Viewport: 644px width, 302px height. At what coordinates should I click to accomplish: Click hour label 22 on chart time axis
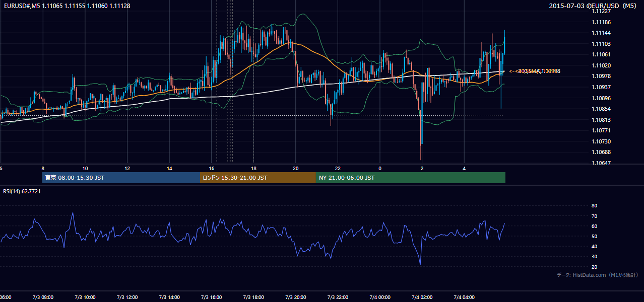point(338,169)
